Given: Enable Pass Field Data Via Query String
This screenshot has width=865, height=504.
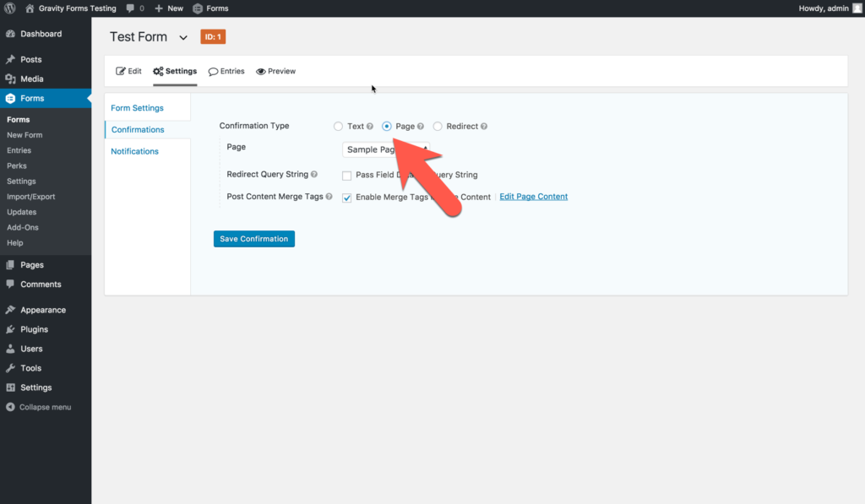Looking at the screenshot, I should coord(345,176).
